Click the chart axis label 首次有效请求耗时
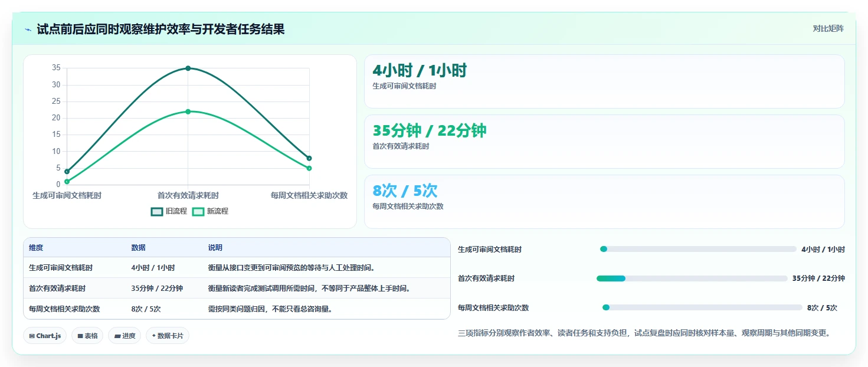 click(188, 195)
